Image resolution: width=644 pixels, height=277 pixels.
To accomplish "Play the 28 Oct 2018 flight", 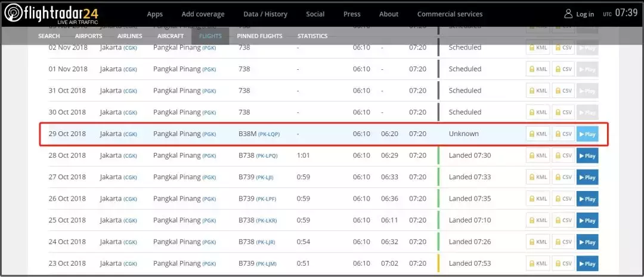I will pos(587,156).
